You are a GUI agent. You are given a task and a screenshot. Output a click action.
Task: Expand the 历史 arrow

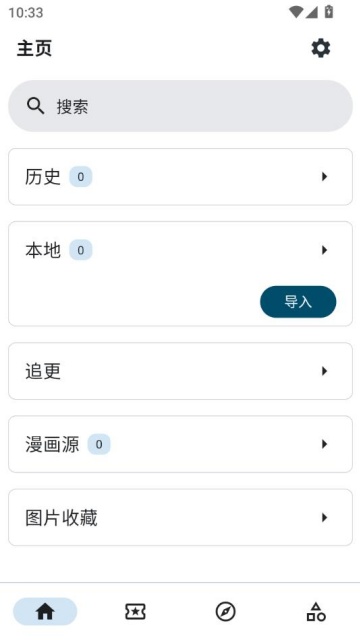pos(324,177)
